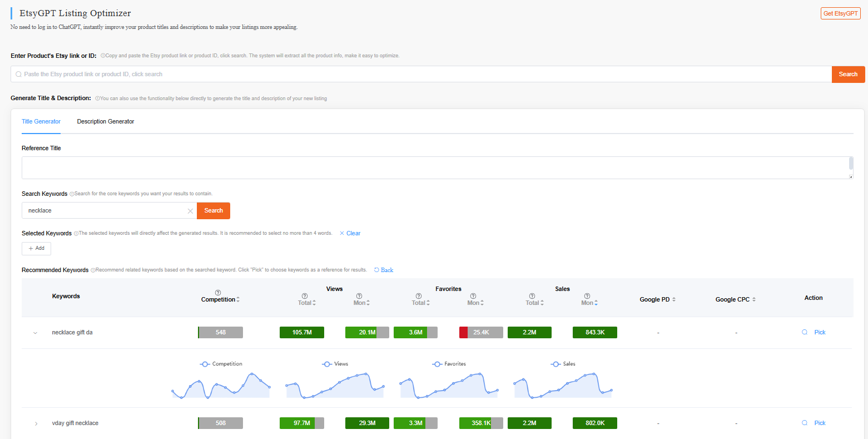Click the Back refresh icon near Recommended Keywords

coord(376,269)
